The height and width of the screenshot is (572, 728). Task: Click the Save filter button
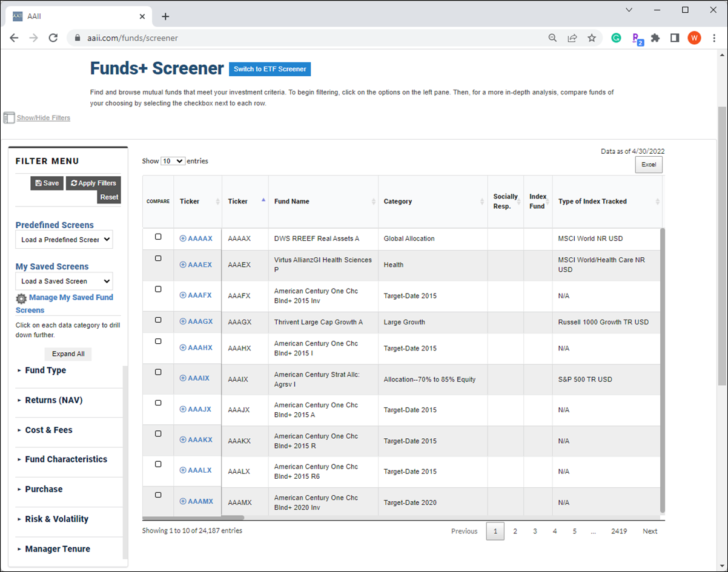point(47,183)
